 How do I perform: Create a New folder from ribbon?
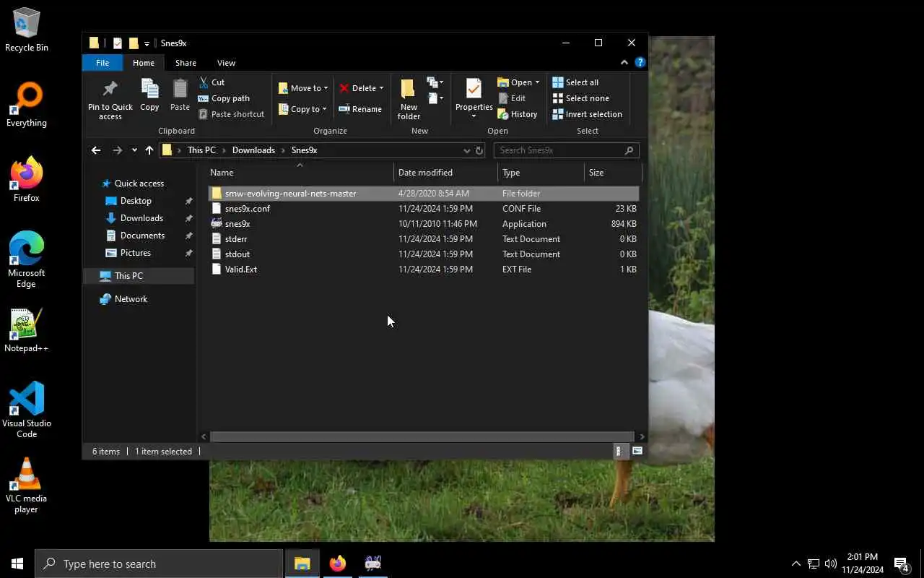409,99
